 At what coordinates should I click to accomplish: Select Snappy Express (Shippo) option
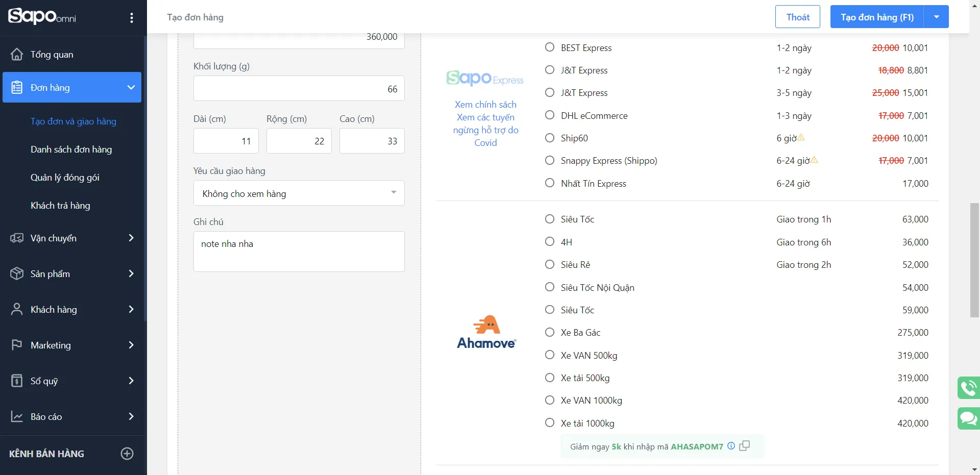[550, 160]
